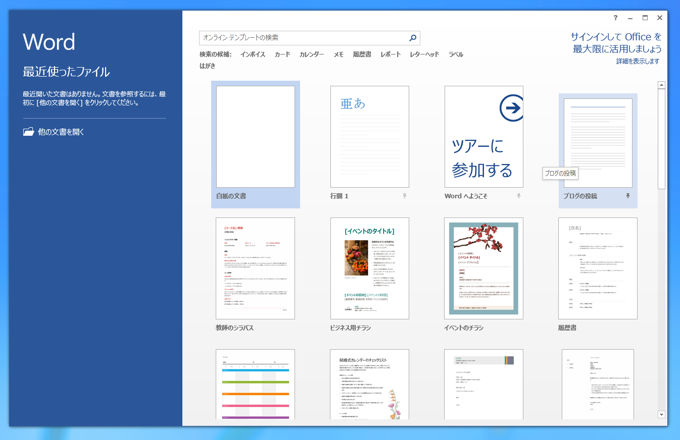680x440 pixels.
Task: Click the scrollbar down arrow
Action: [x=661, y=415]
